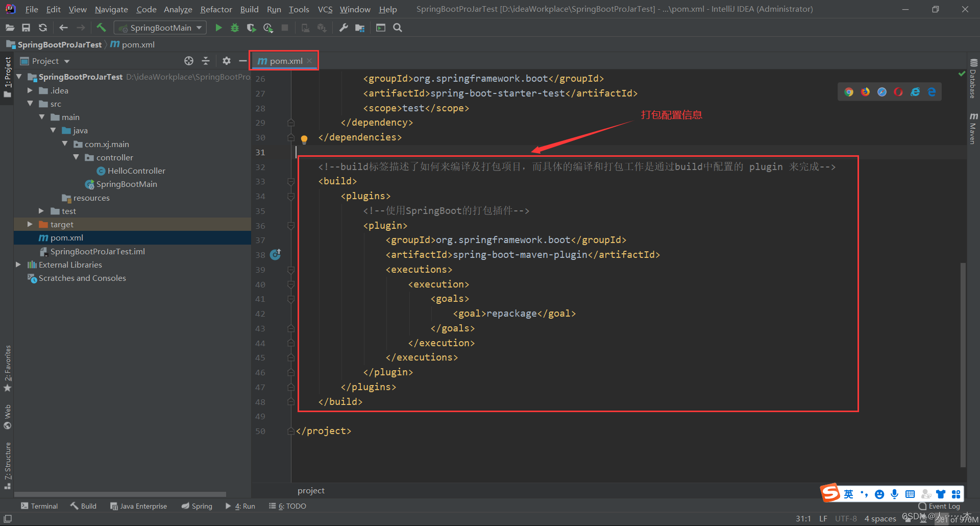Open the Run anything toolbar icon

[x=381, y=28]
